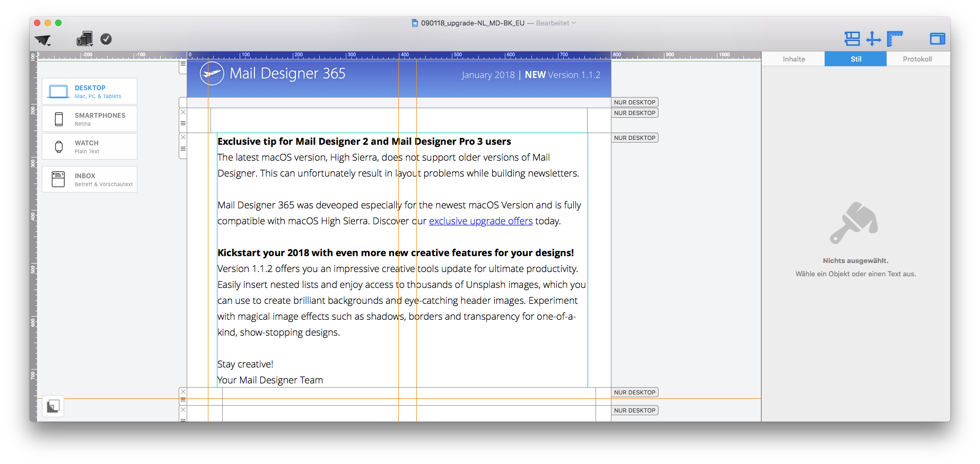Click the reorder handle of the empty spacer block
Screen dimensions: 980x464
[183, 124]
